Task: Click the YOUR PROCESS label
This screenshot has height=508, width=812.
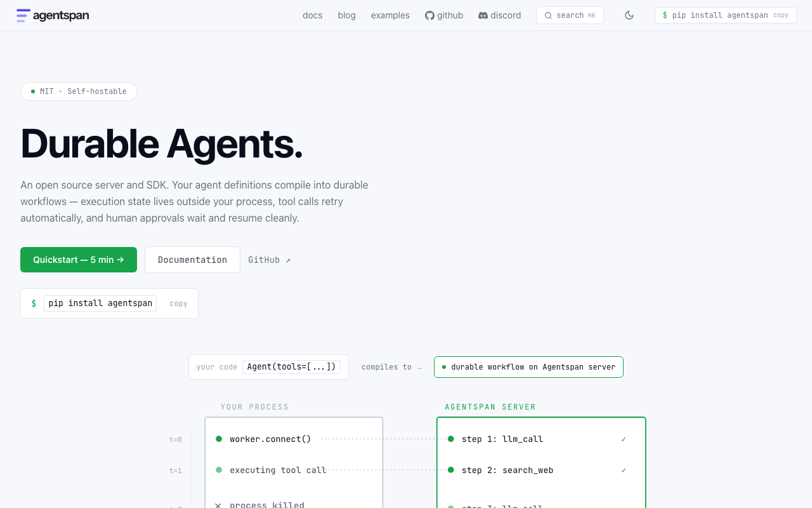Action: (254, 407)
